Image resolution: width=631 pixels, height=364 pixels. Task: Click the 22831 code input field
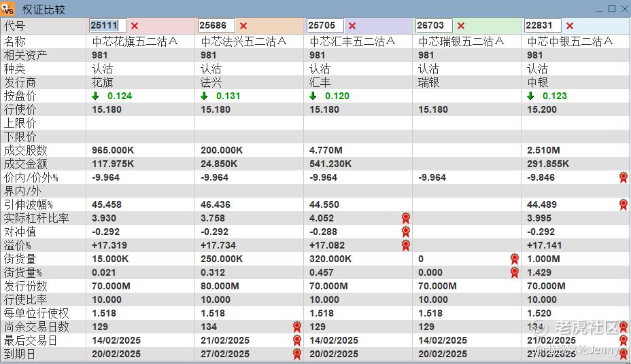tap(543, 25)
